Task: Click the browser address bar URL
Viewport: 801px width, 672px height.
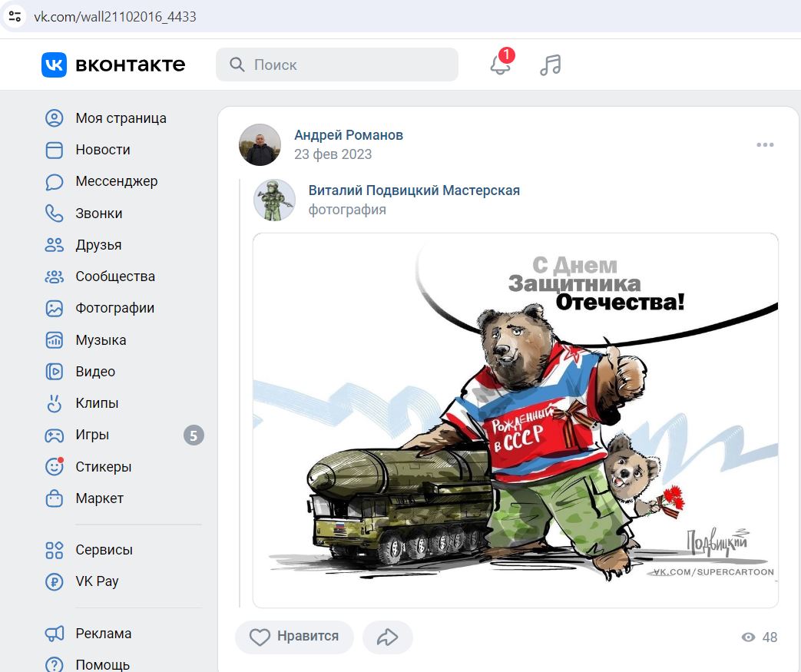Action: tap(115, 17)
